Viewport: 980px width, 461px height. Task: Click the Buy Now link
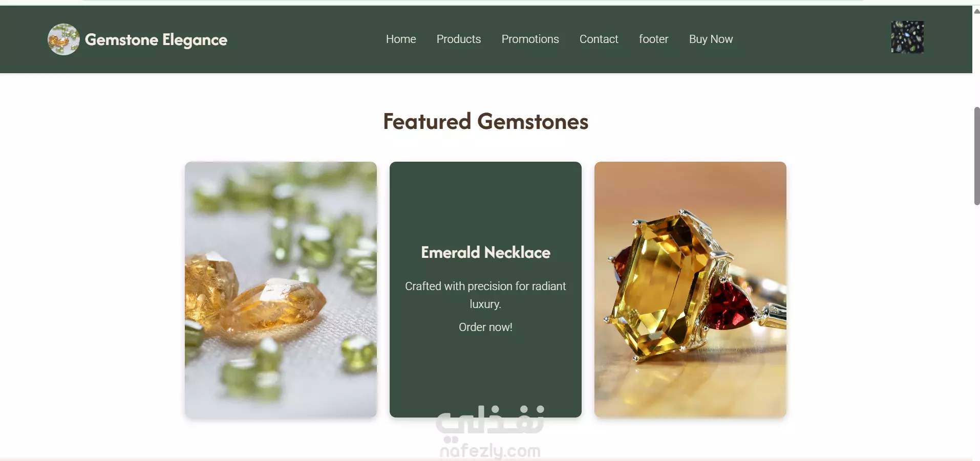click(711, 39)
